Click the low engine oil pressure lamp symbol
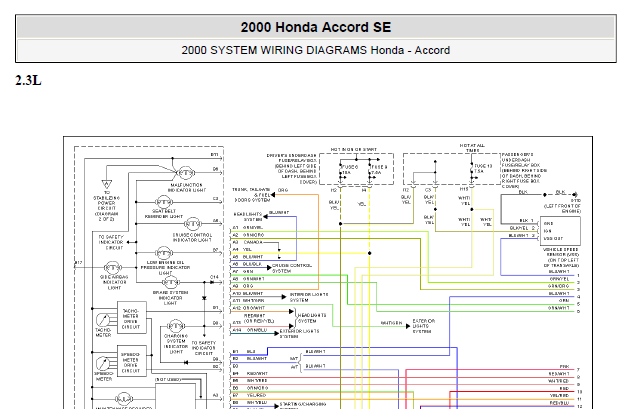Image resolution: width=630 pixels, height=409 pixels. pyautogui.click(x=164, y=253)
